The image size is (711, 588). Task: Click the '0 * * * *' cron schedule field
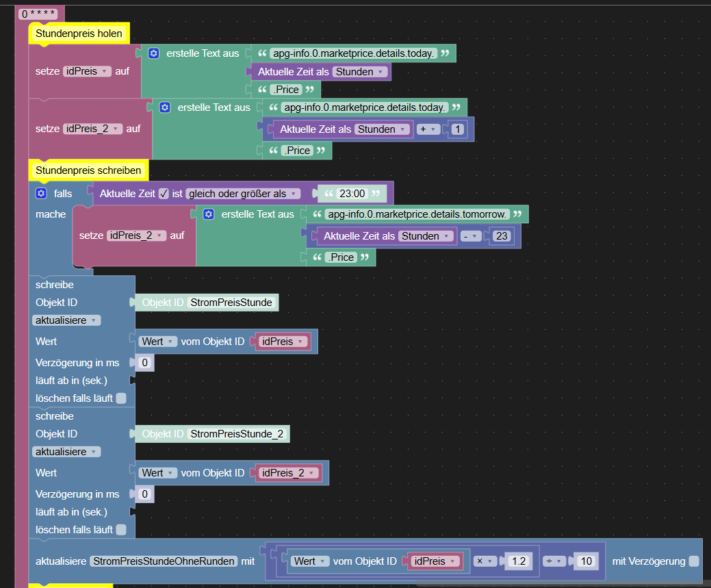[38, 14]
